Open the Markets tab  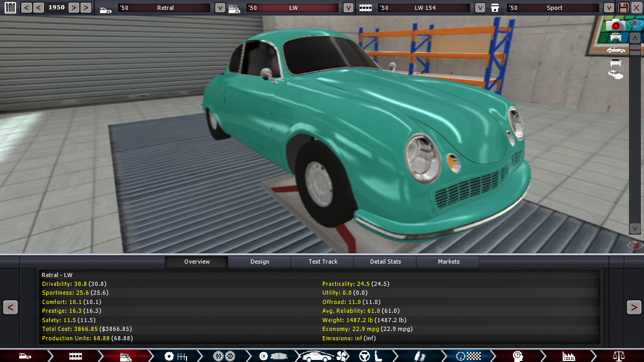pos(448,262)
